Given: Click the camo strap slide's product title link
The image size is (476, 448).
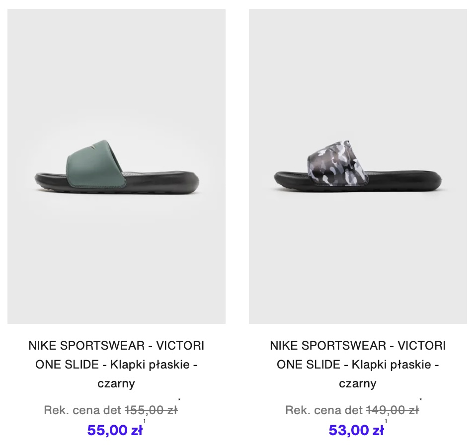Looking at the screenshot, I should [x=358, y=364].
